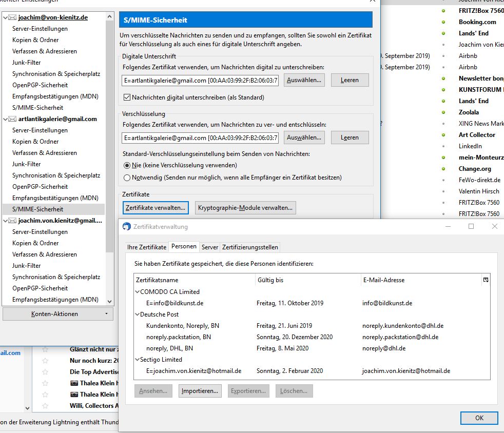Click the green unread dot beside Zoolala
The height and width of the screenshot is (433, 504).
click(x=443, y=112)
